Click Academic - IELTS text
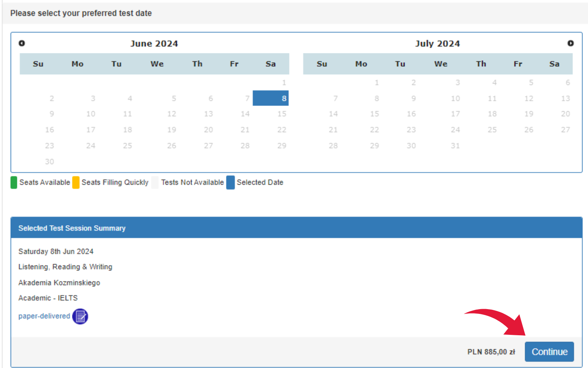This screenshot has height=368, width=588. [x=48, y=298]
